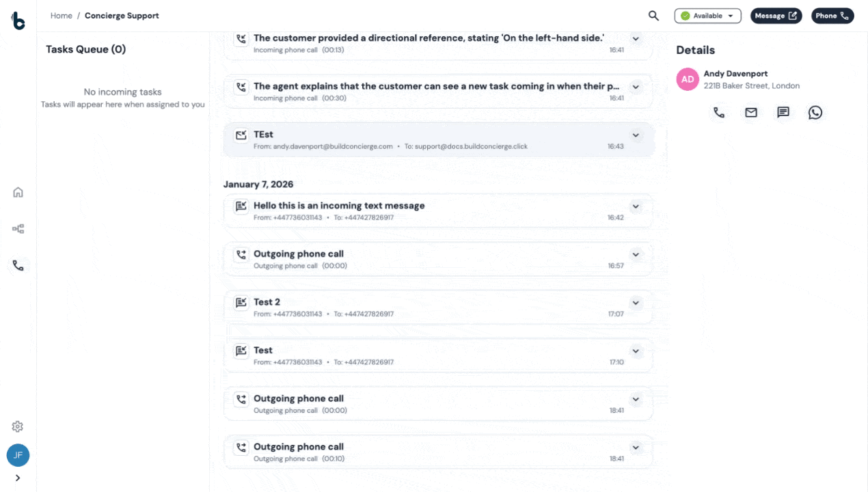Expand the 'Hello this is an incoming text message' entry
Image resolution: width=868 pixels, height=492 pixels.
636,206
